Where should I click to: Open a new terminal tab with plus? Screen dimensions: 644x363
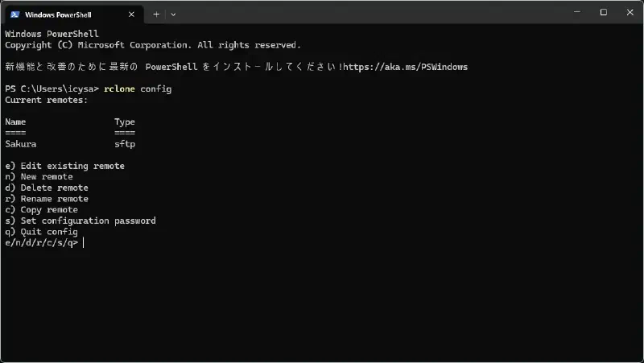click(x=156, y=14)
